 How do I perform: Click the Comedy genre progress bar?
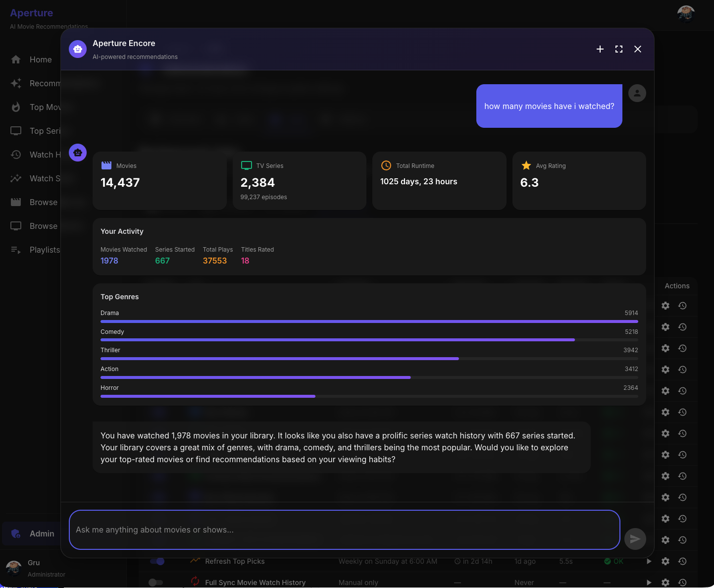pos(369,340)
